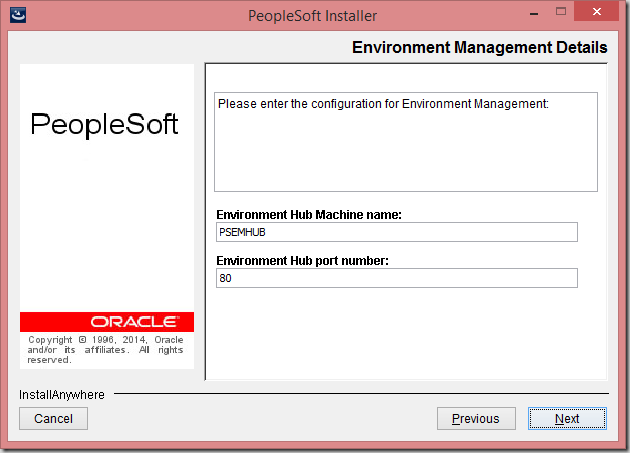Click the port value 80
Image resolution: width=630 pixels, height=453 pixels.
click(225, 278)
